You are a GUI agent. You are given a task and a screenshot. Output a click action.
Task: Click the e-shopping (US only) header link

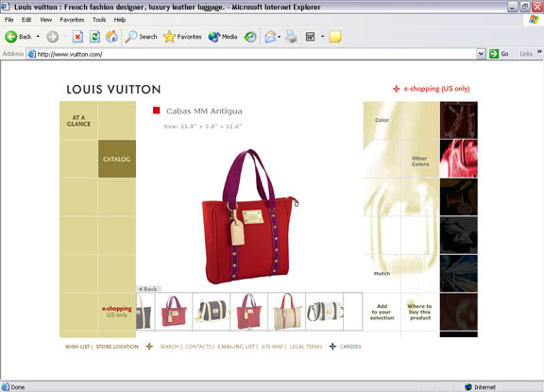click(x=436, y=89)
